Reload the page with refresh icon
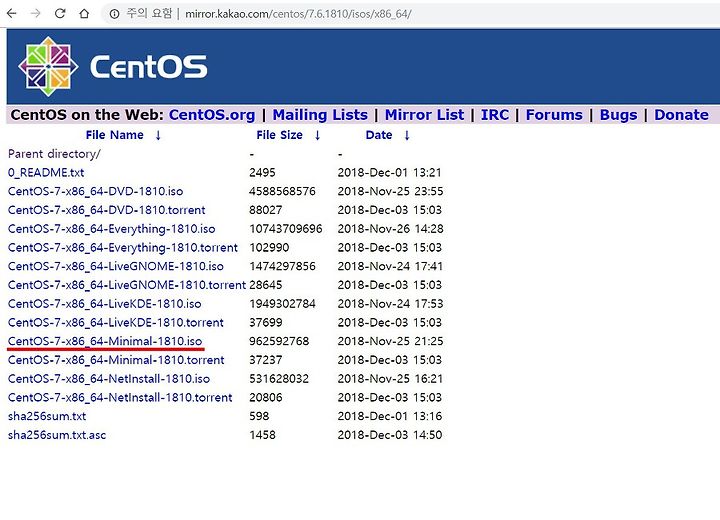This screenshot has height=520, width=720. coord(60,14)
